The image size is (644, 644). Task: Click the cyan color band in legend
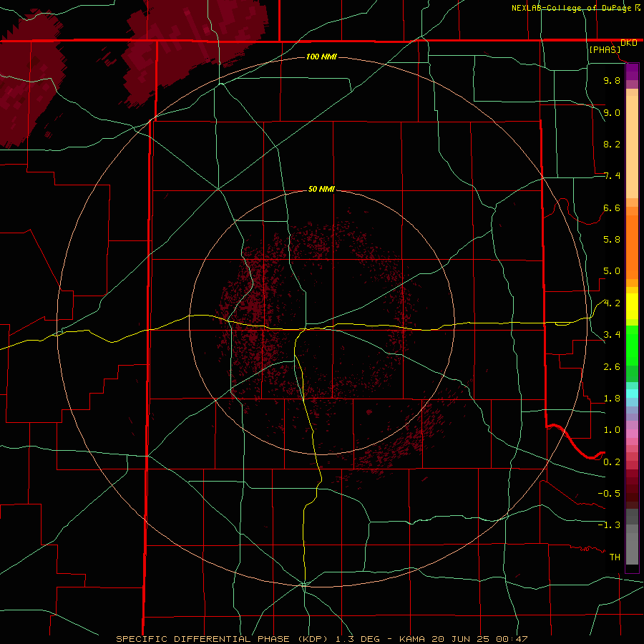[x=632, y=393]
